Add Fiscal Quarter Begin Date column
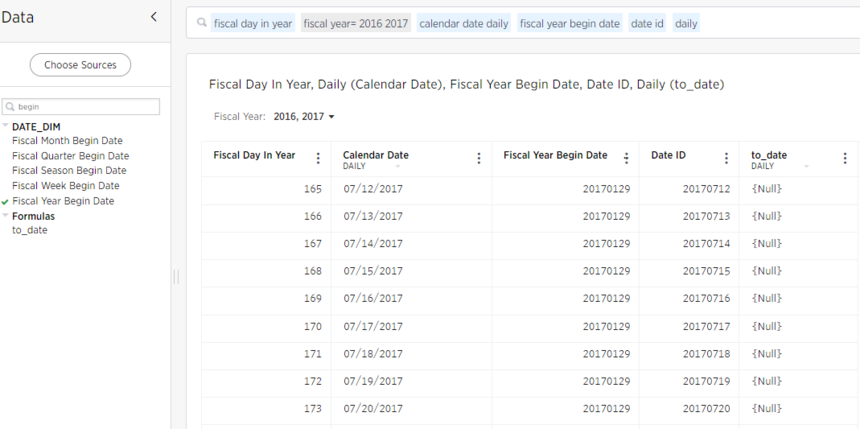Viewport: 860px width, 429px height. [71, 156]
